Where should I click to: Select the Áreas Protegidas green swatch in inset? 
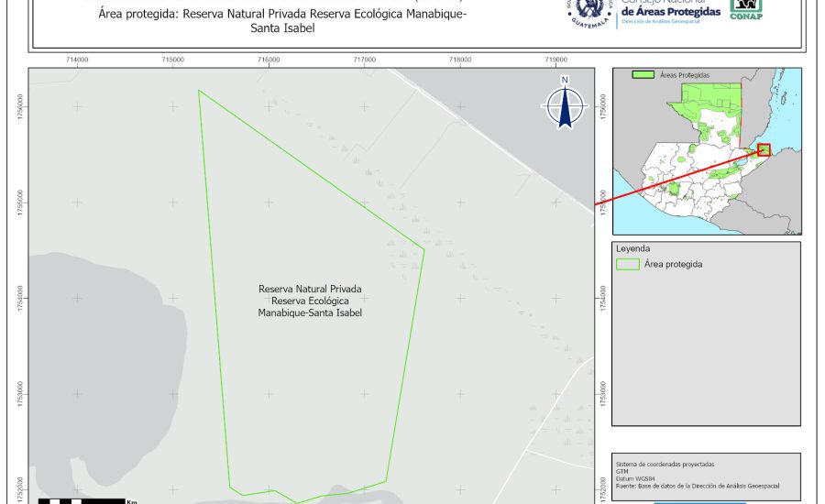point(643,75)
